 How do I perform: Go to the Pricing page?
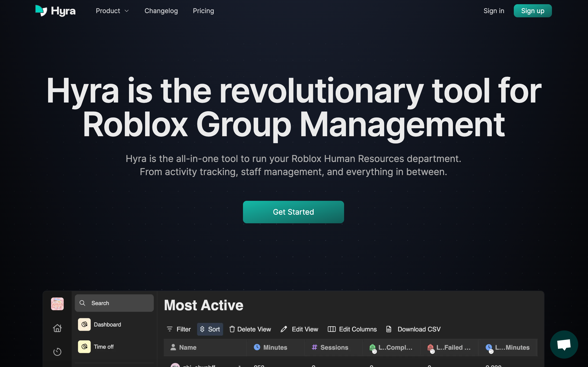(x=203, y=11)
